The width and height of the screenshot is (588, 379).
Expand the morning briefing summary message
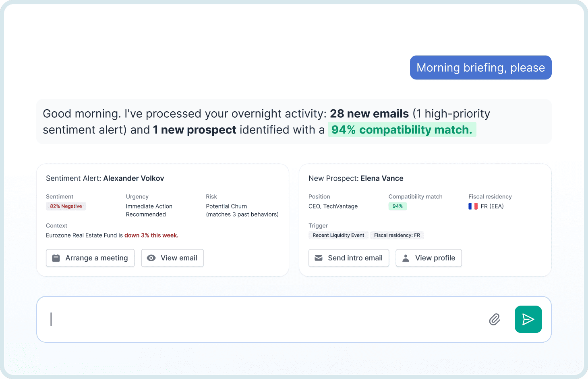(x=294, y=121)
